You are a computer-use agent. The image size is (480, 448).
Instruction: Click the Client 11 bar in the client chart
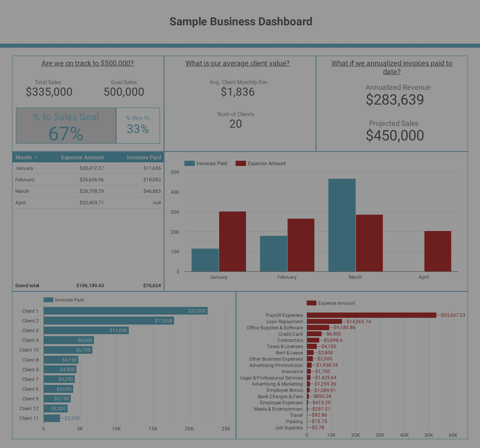[52, 418]
